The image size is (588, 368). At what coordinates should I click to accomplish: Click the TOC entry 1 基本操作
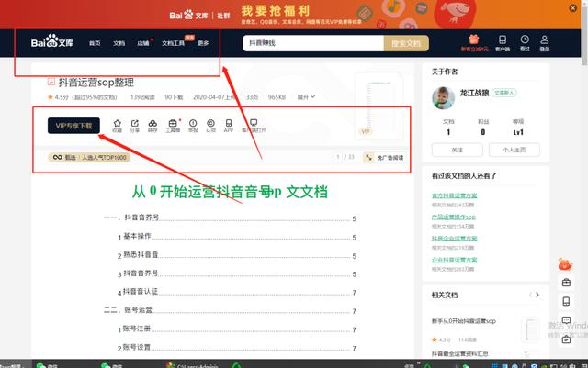(237, 237)
